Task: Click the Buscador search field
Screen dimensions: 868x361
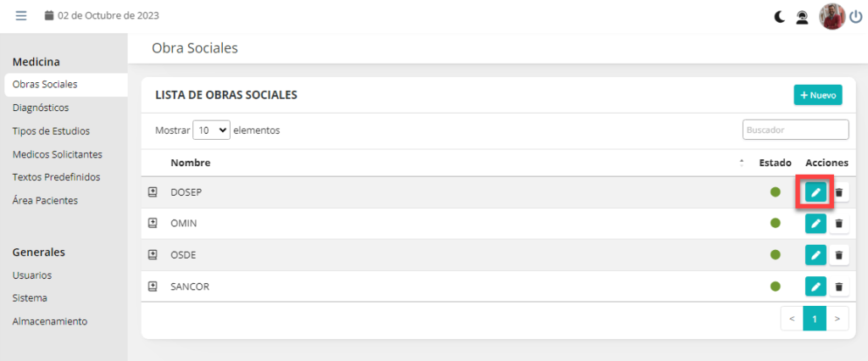Action: [x=795, y=131]
